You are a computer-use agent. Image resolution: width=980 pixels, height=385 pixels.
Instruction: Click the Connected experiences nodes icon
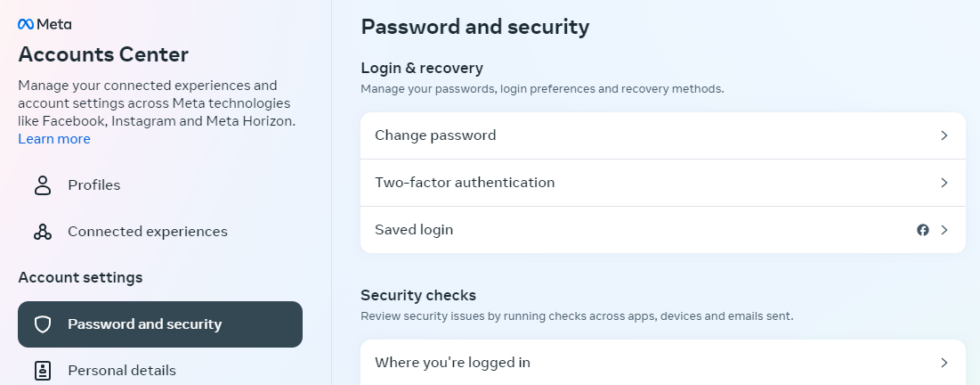pyautogui.click(x=43, y=232)
